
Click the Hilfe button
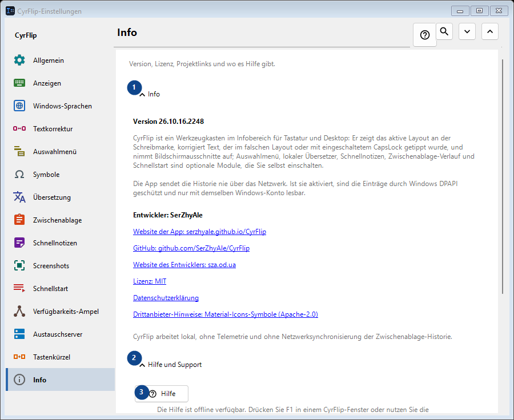point(162,393)
